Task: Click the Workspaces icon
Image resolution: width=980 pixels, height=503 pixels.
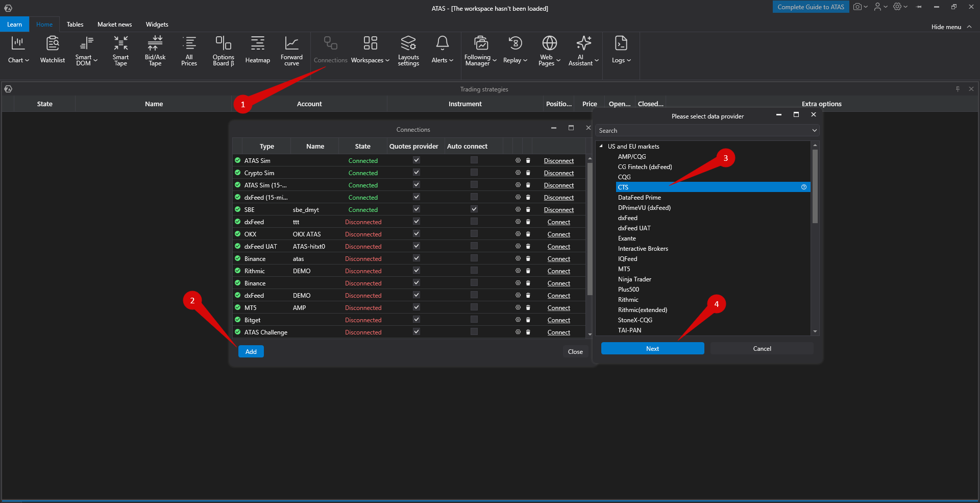Action: (371, 43)
